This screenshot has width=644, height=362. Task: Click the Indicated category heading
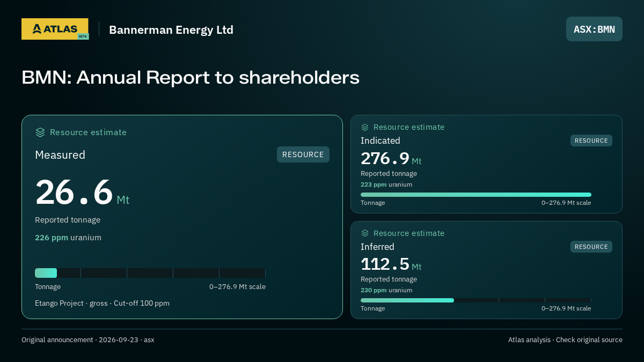tap(380, 141)
